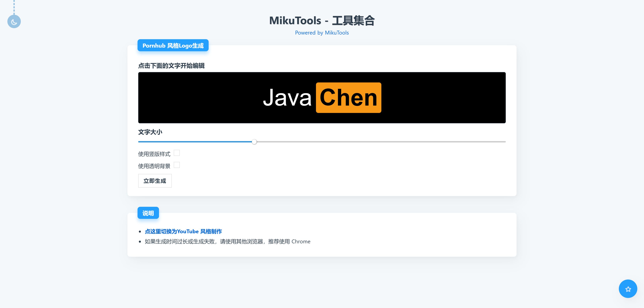Screen dimensions: 644x308
Task: Click the white Java text to edit
Action: pos(287,98)
